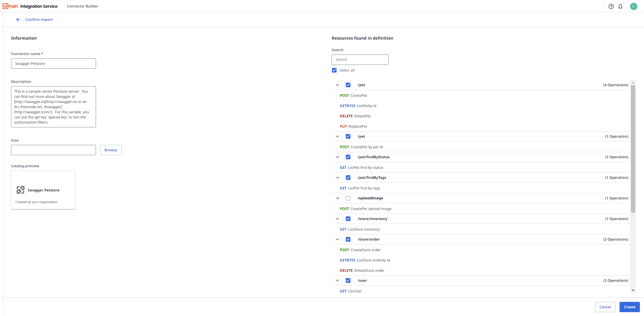644x316 pixels.
Task: Select GET ListPet find by status
Action: [x=361, y=168]
